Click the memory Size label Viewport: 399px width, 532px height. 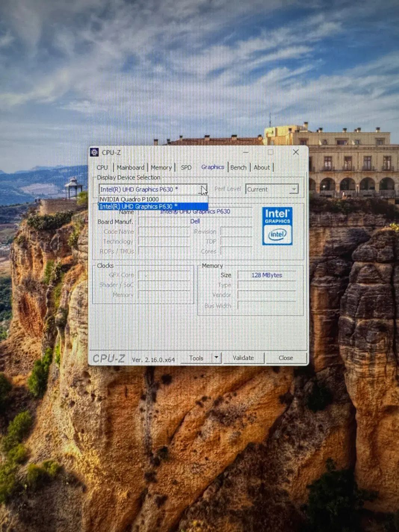pyautogui.click(x=226, y=275)
